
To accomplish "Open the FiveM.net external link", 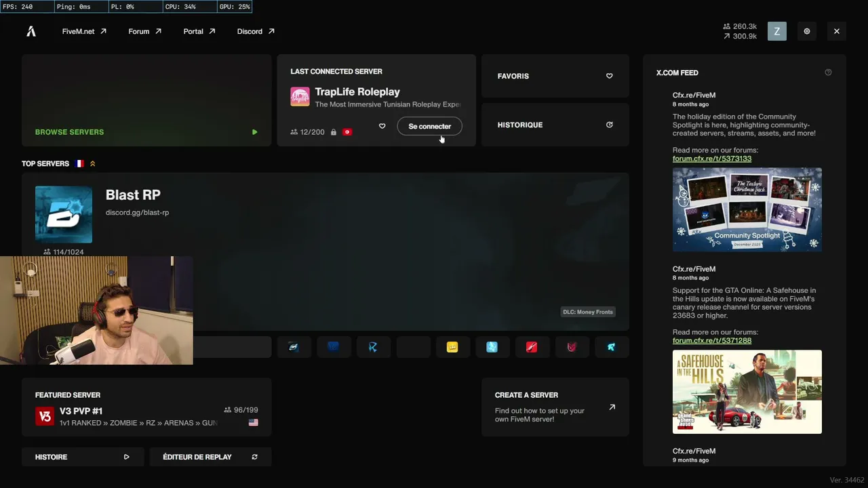I will coord(84,31).
